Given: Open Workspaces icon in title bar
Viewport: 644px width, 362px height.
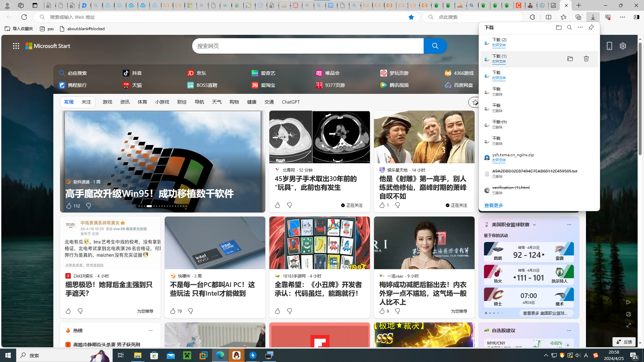Looking at the screenshot, I should click(20, 5).
